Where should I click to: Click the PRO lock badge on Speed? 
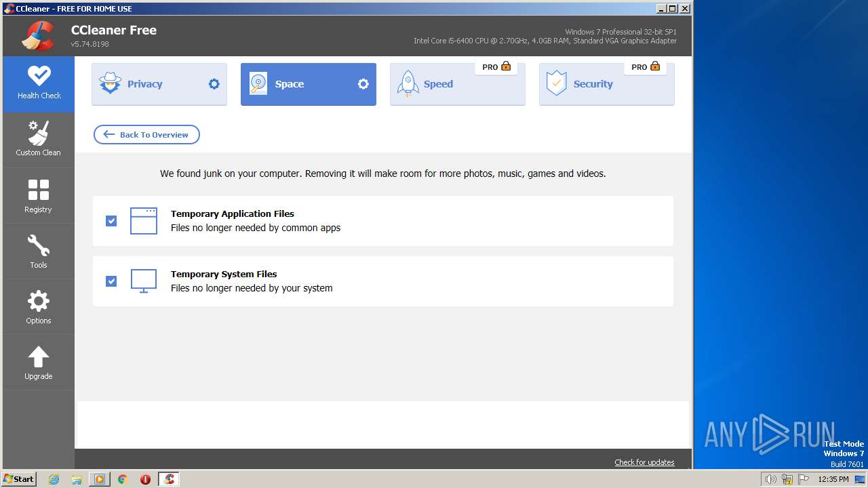pyautogui.click(x=496, y=66)
